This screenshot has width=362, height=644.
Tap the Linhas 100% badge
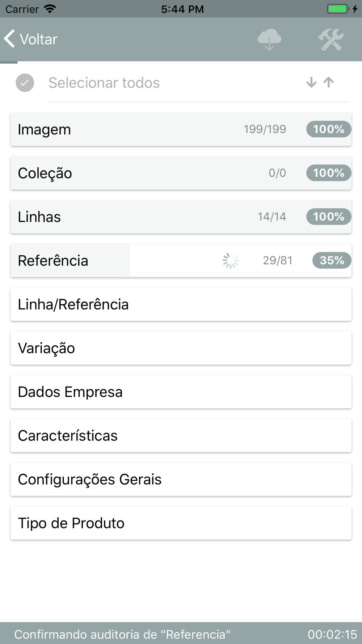tap(328, 217)
